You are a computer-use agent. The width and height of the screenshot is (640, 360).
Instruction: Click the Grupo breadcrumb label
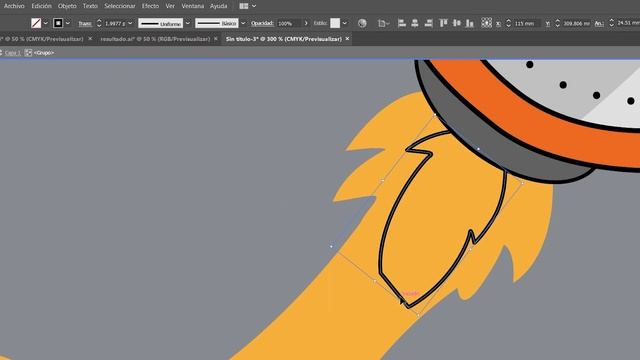44,53
